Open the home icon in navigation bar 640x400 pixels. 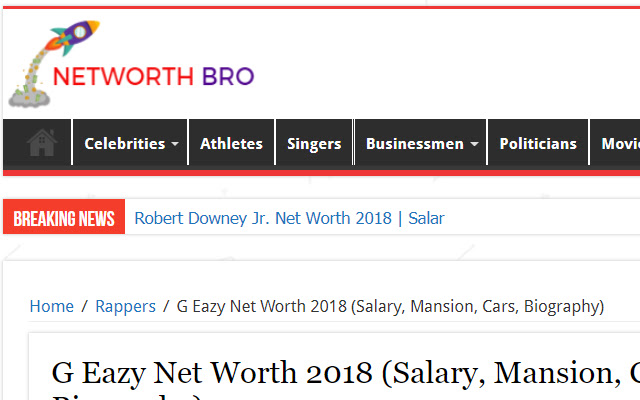click(x=41, y=143)
